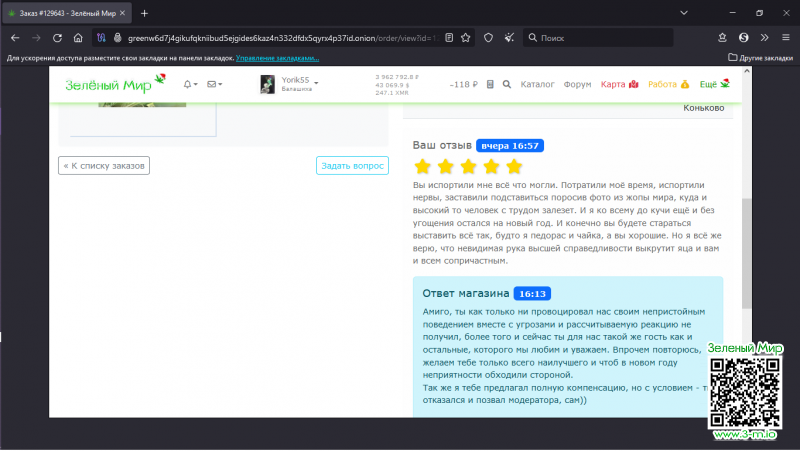Open the Карта link in navigation
The width and height of the screenshot is (800, 451).
point(619,85)
